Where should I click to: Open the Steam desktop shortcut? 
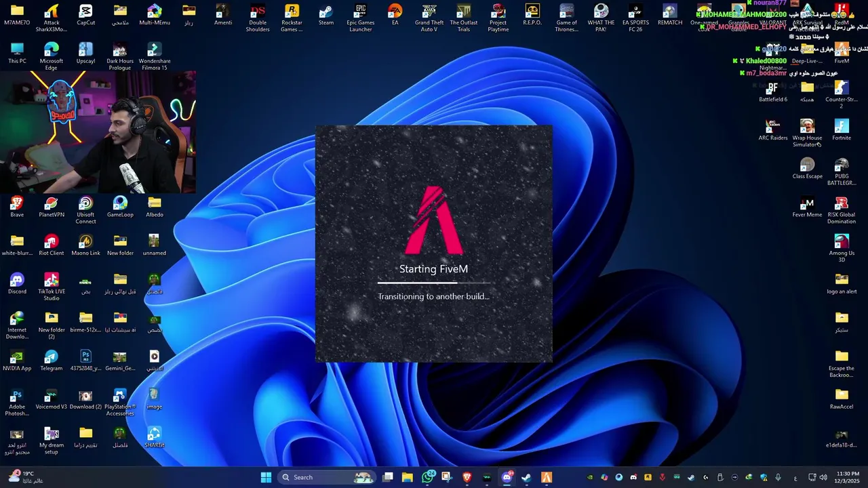click(326, 15)
